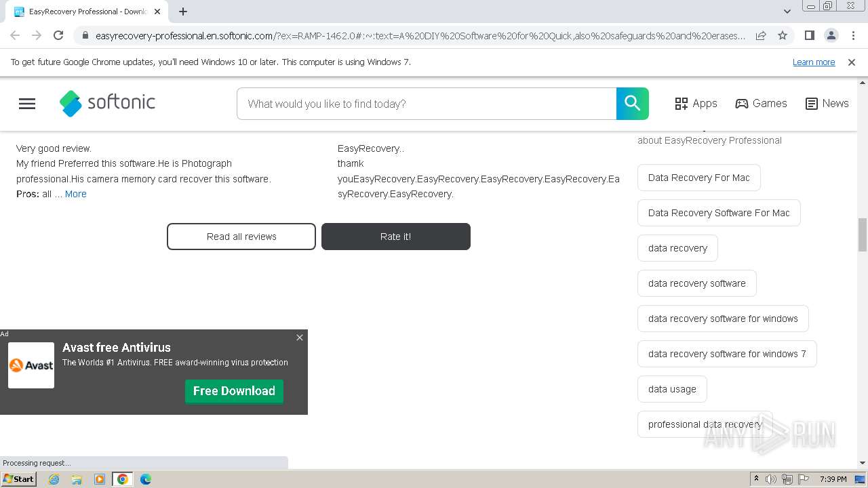
Task: Open Windows Explorer folder on taskbar
Action: (x=77, y=479)
